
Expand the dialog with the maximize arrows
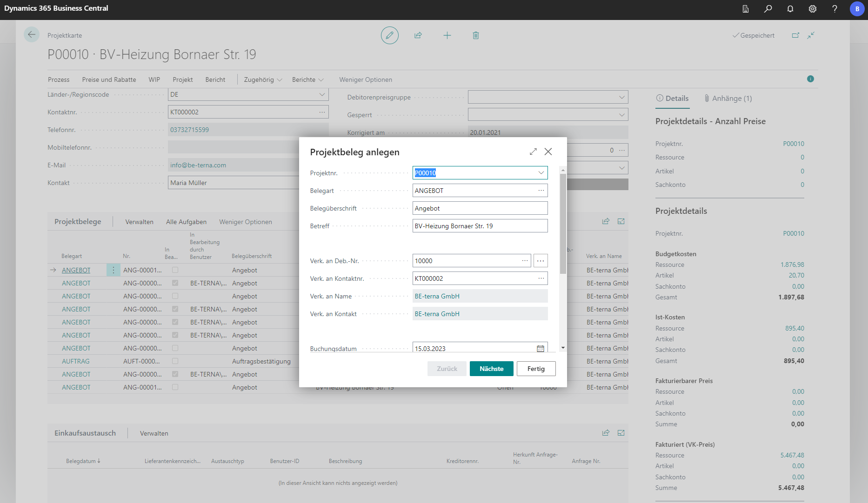click(533, 152)
